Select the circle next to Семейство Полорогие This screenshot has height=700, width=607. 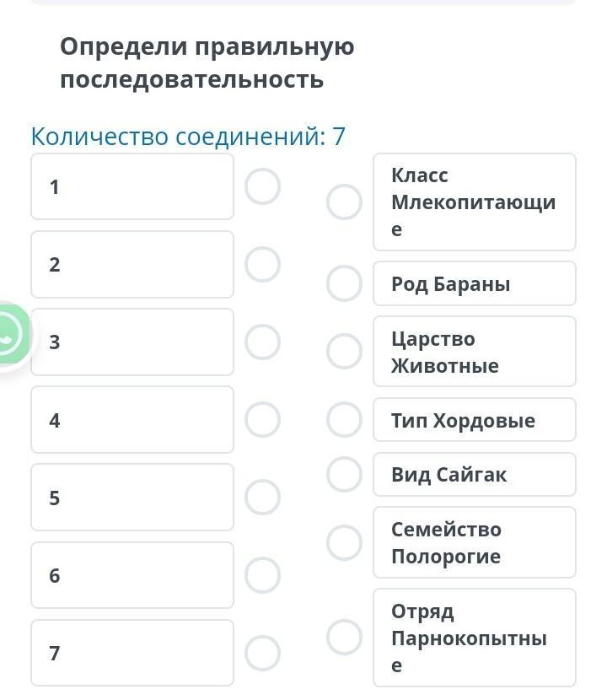tap(344, 542)
